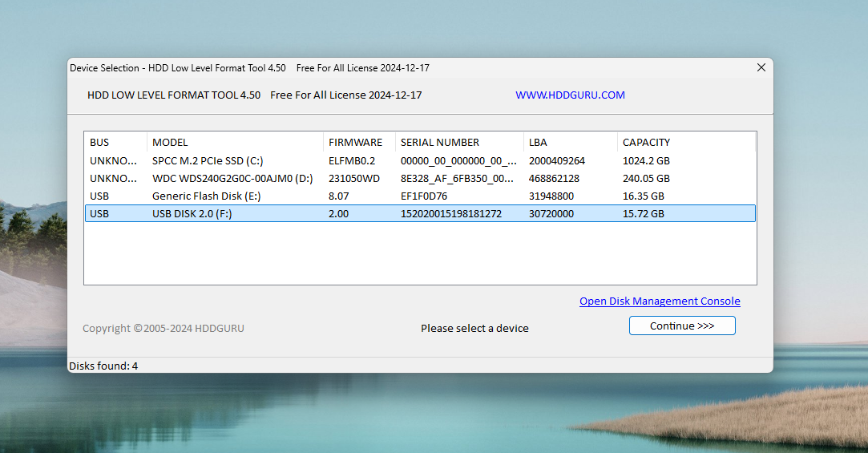Sort by the BUS column header

click(115, 143)
